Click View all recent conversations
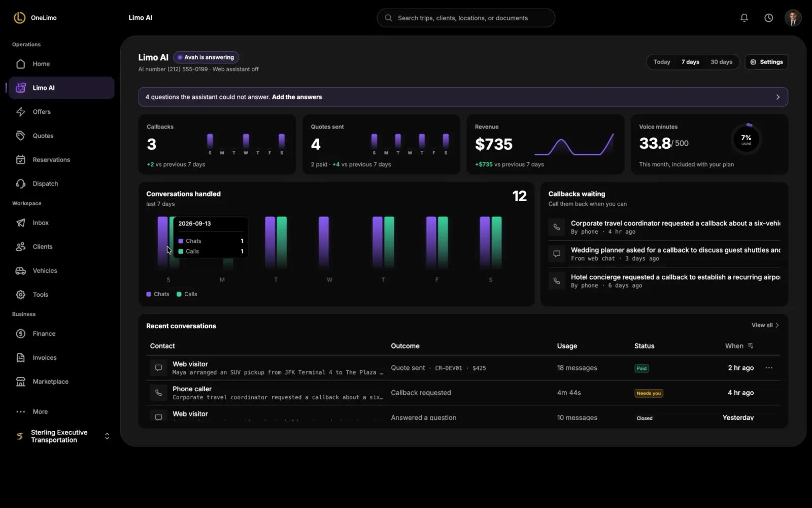 765,325
